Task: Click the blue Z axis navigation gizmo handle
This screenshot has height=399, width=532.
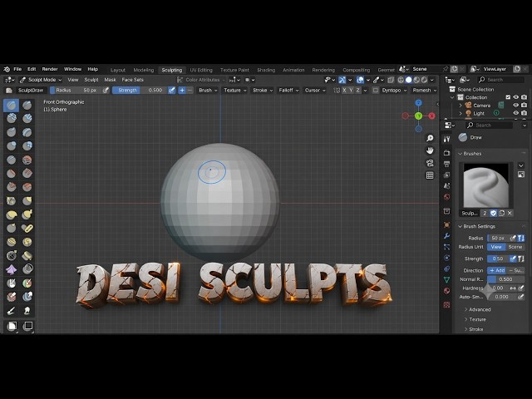Action: [419, 103]
